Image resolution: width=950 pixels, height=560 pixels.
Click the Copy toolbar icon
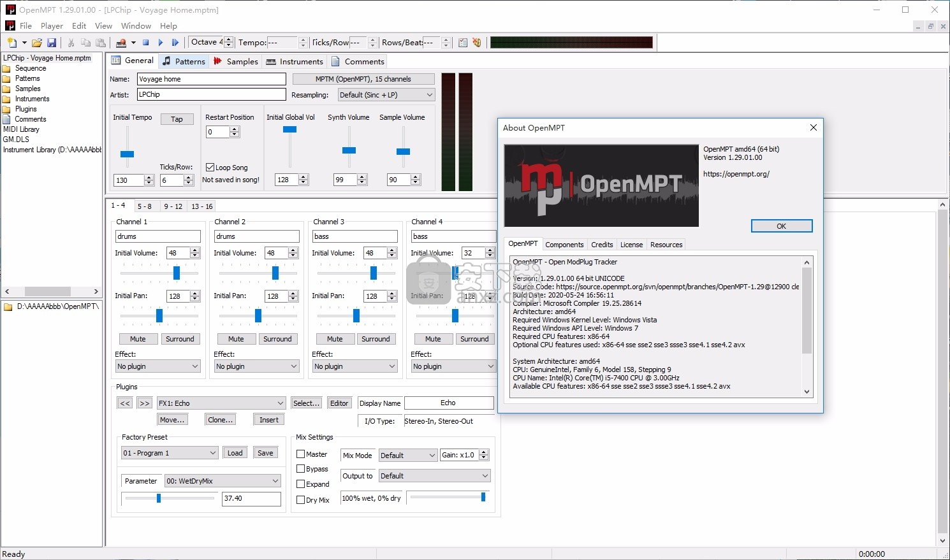point(85,43)
